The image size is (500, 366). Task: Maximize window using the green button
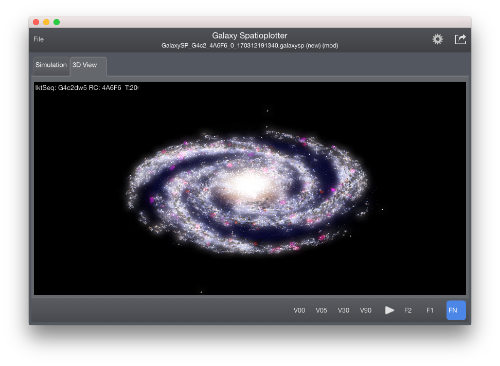pos(57,22)
